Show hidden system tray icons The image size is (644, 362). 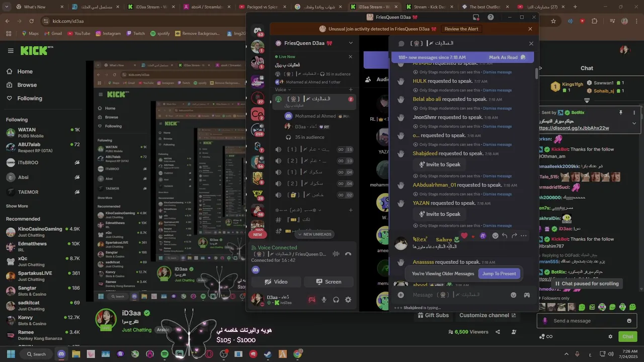coord(567,354)
